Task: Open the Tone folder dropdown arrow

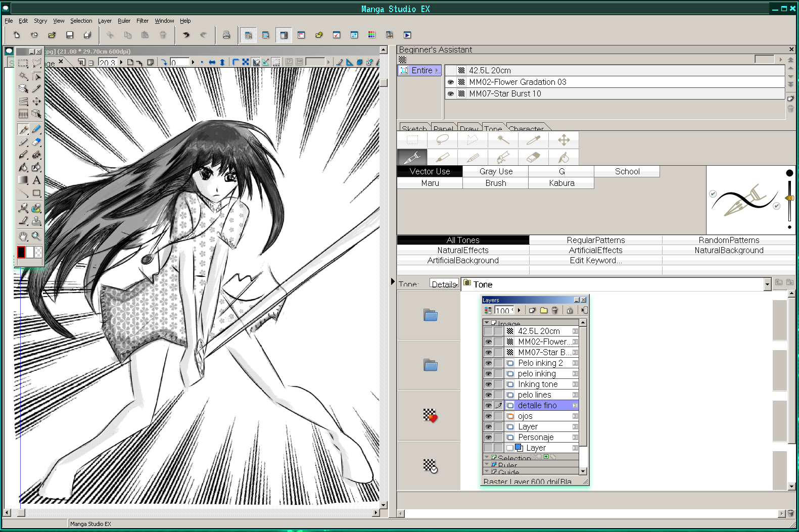Action: [767, 284]
